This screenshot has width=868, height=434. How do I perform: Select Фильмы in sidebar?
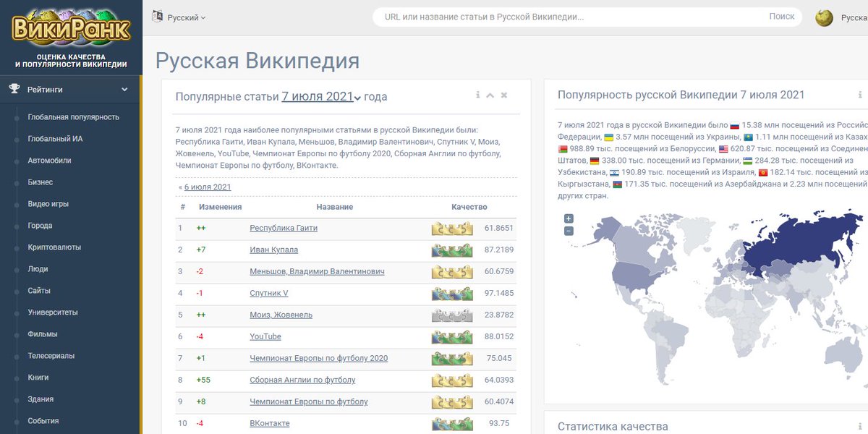pos(42,334)
